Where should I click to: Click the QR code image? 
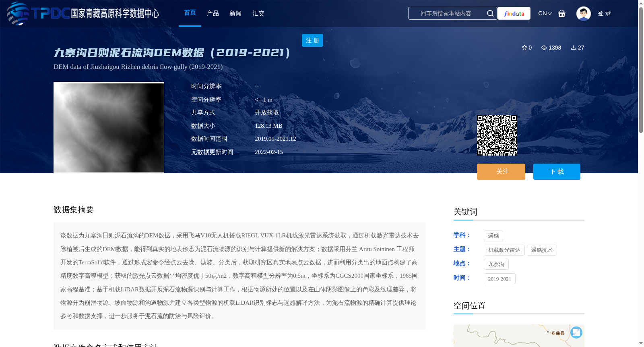coord(497,135)
